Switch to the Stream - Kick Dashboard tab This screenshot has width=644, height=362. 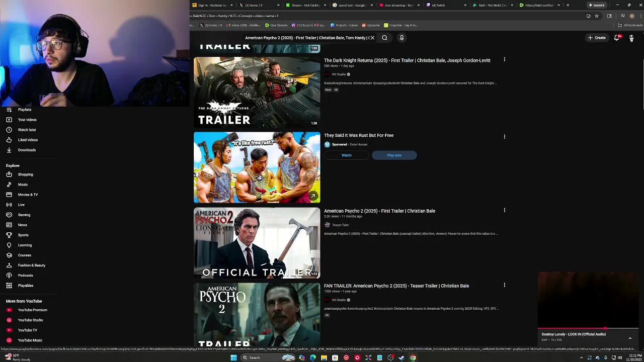coord(305,5)
